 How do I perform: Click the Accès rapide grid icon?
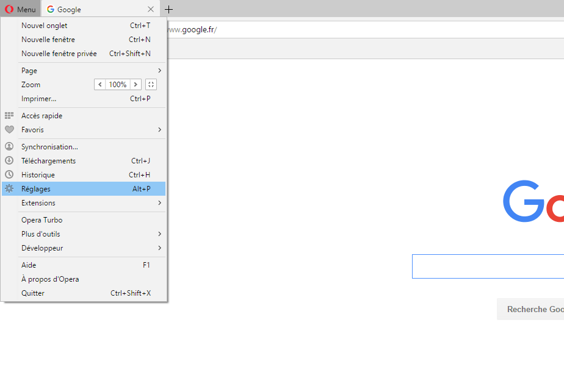[9, 115]
